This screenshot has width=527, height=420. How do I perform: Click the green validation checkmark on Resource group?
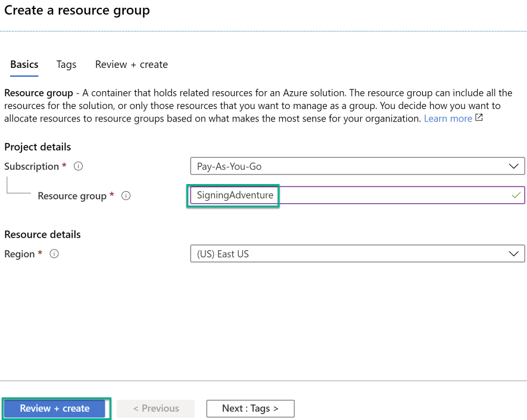pos(516,195)
